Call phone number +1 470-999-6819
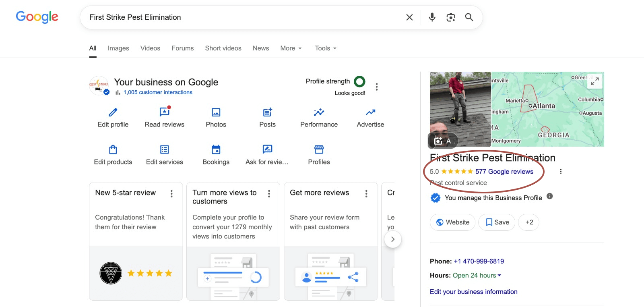 click(x=479, y=261)
